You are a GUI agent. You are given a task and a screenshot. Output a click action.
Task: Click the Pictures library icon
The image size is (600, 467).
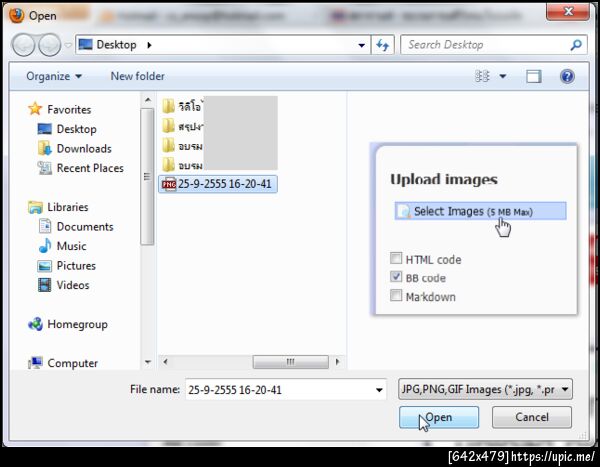pos(44,265)
